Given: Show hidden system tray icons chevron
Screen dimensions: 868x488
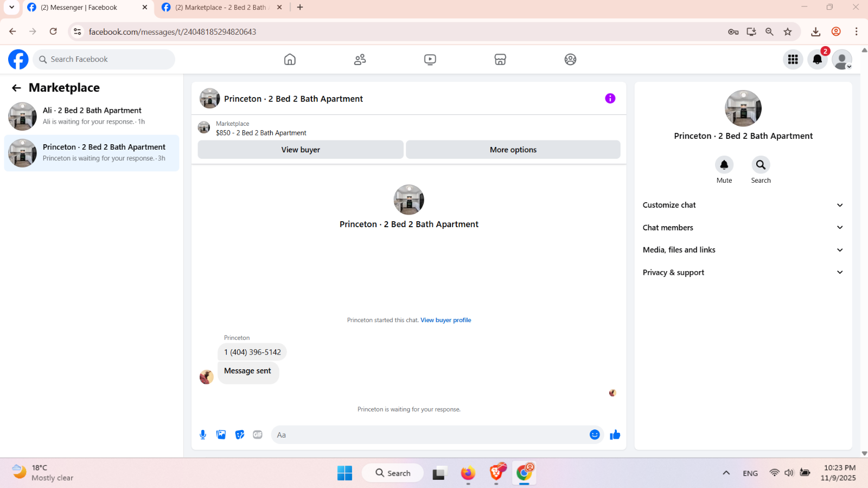Looking at the screenshot, I should point(726,473).
